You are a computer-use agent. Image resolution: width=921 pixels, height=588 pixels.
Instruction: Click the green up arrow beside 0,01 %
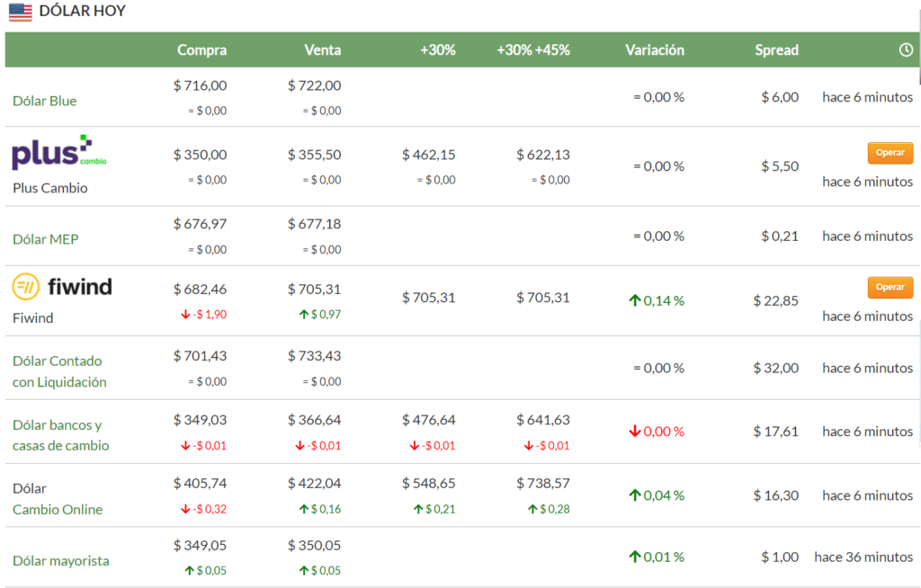click(635, 557)
